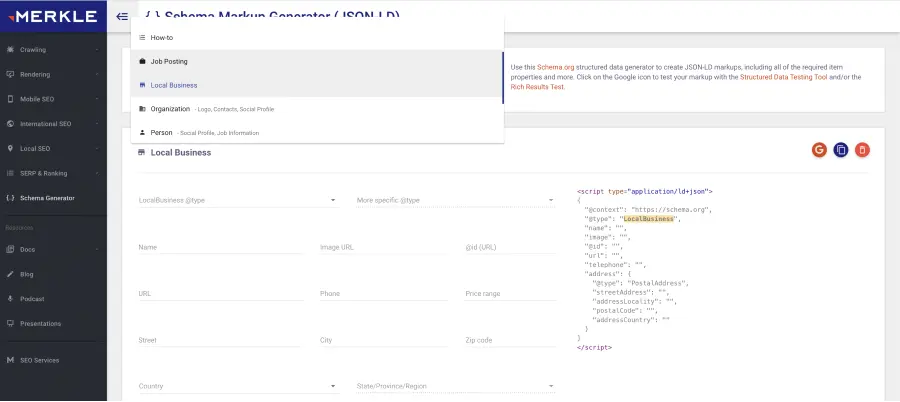This screenshot has width=900, height=402.
Task: Click the Mobile SEO phone icon
Action: (x=10, y=99)
